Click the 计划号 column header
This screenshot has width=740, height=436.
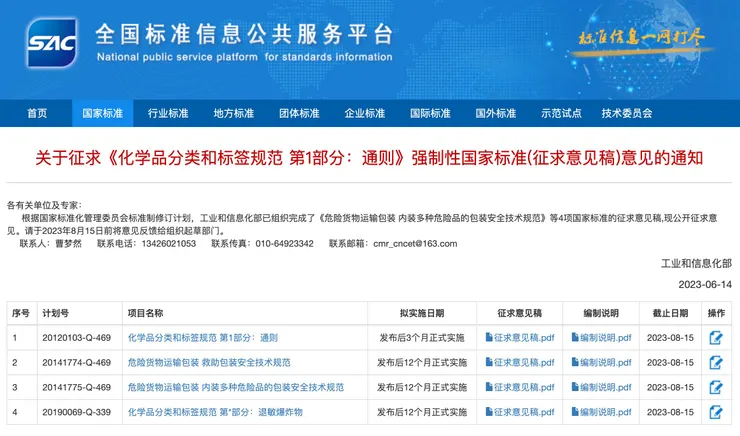point(56,313)
